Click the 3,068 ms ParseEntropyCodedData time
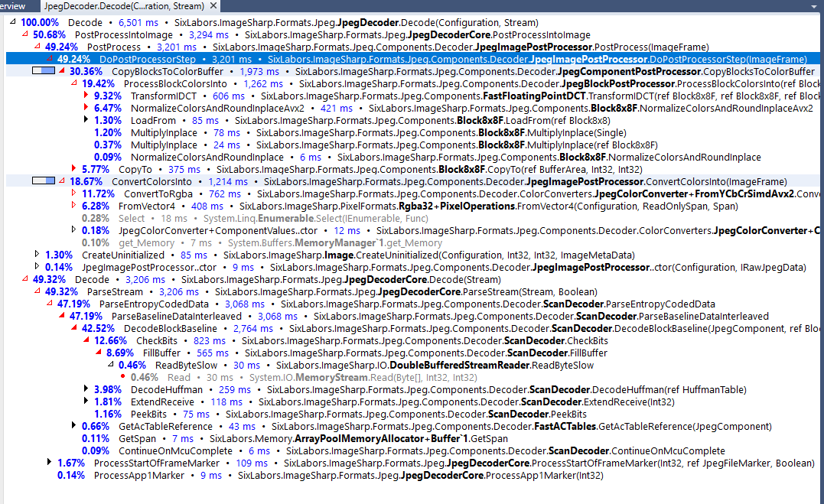Viewport: 824px width, 504px height. tap(245, 304)
